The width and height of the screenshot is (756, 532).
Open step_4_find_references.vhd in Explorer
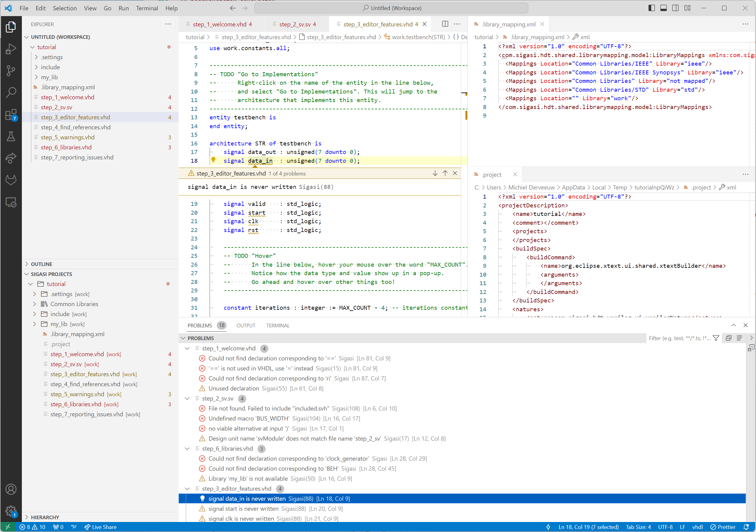point(76,127)
